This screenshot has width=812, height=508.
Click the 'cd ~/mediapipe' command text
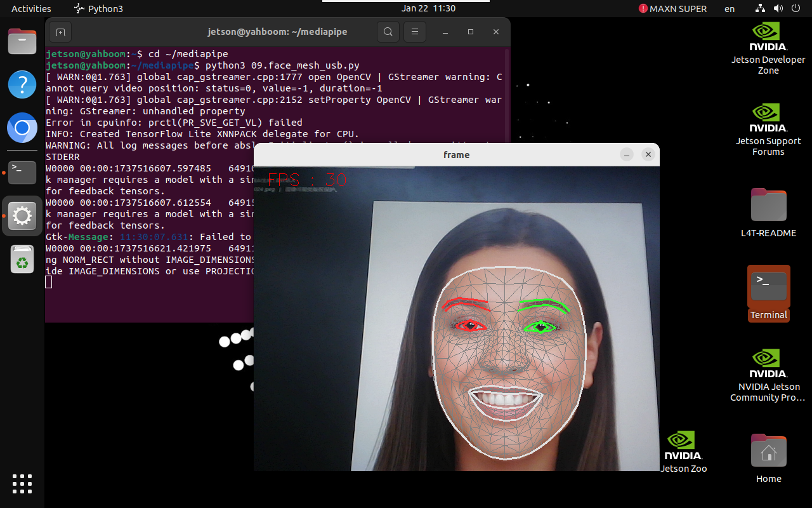(188, 54)
